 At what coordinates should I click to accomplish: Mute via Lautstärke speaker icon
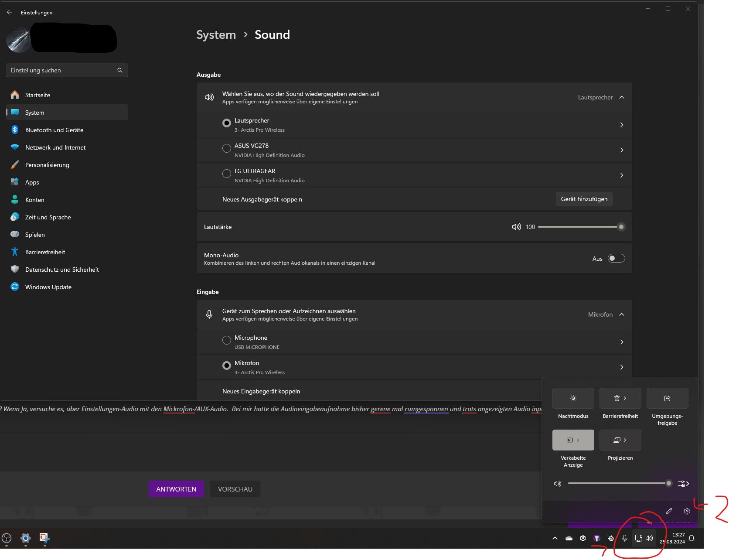tap(516, 227)
